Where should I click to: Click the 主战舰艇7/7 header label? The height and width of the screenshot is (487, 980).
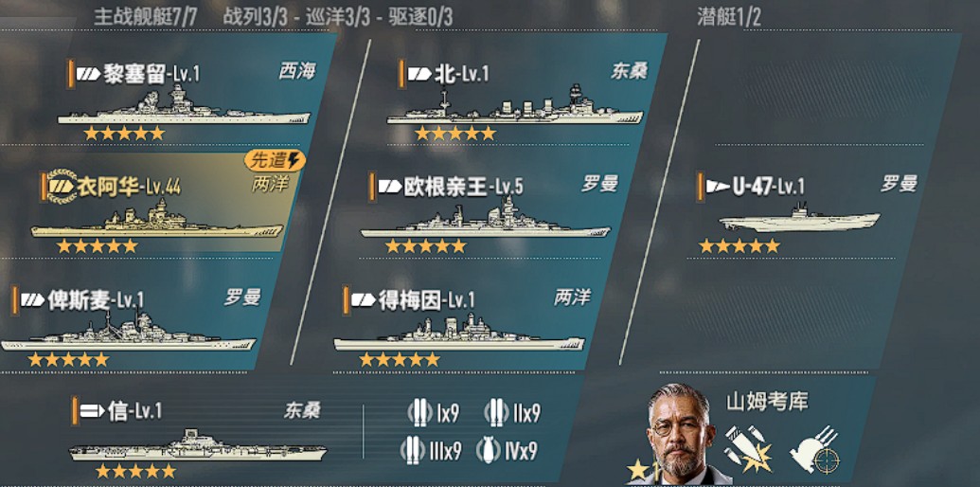click(145, 17)
